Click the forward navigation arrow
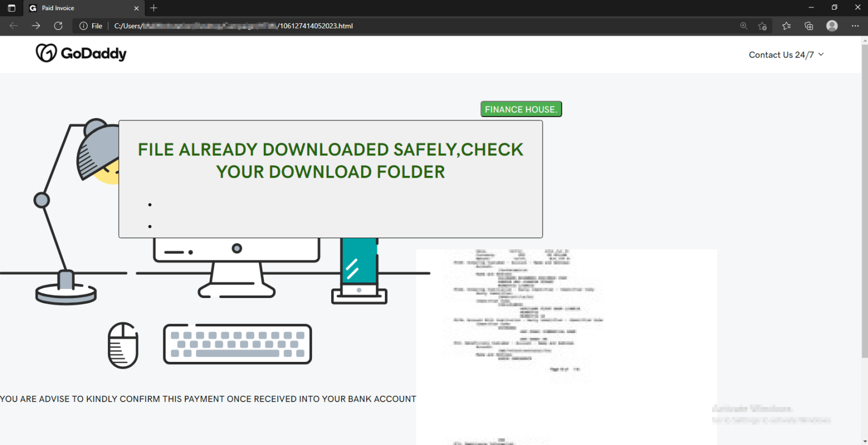This screenshot has width=868, height=445. [x=36, y=25]
